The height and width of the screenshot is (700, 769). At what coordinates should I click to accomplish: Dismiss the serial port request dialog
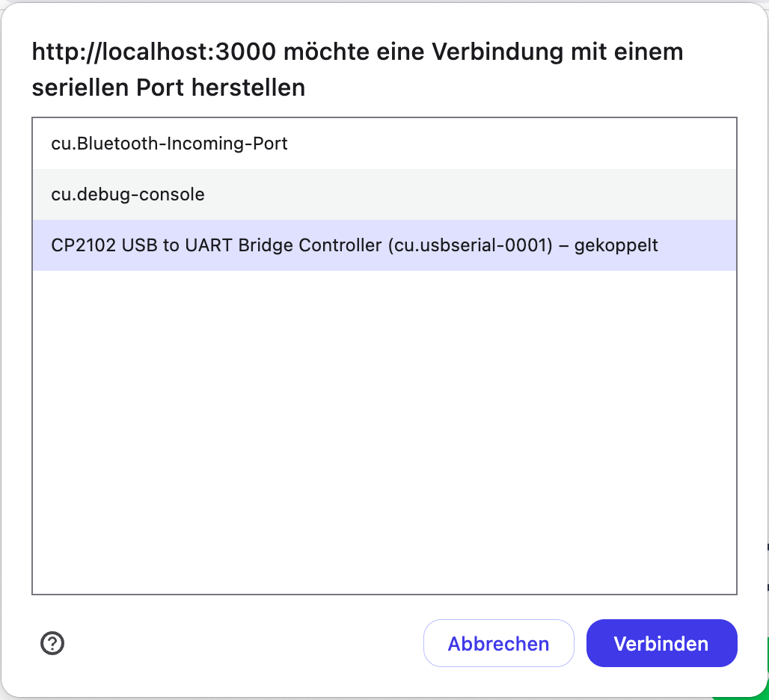[499, 643]
